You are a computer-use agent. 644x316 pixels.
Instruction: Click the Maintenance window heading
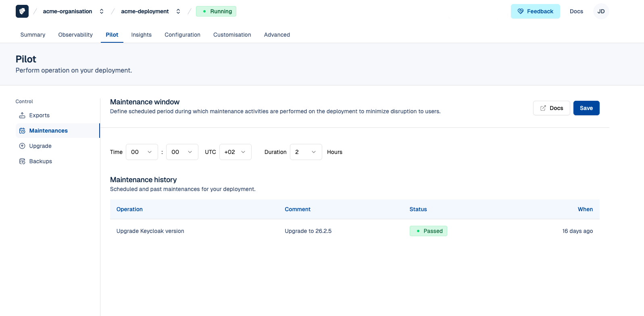click(x=145, y=102)
